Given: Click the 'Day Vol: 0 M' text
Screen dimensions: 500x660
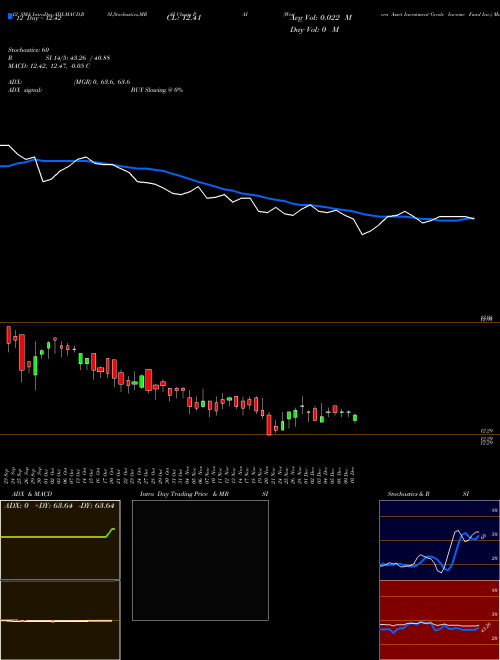Looking at the screenshot, I should pyautogui.click(x=314, y=29).
